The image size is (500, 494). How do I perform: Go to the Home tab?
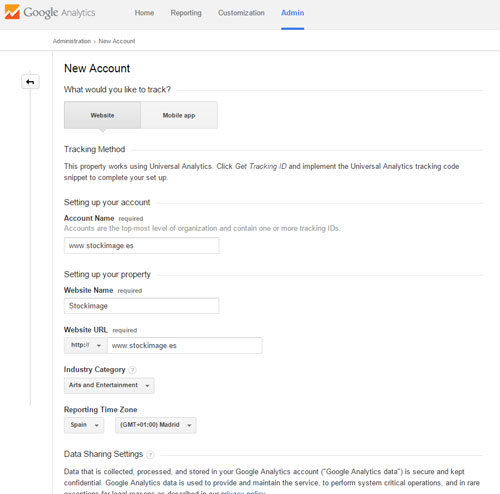pos(144,13)
